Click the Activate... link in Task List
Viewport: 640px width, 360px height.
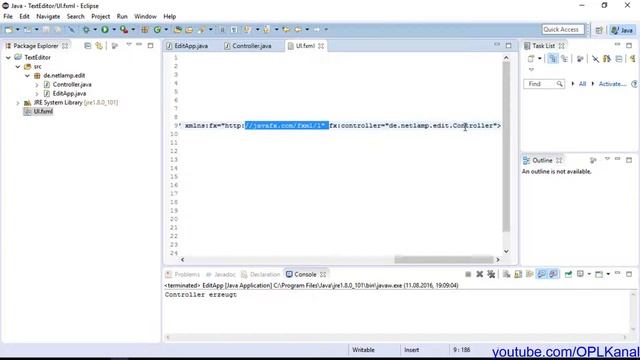tap(612, 84)
